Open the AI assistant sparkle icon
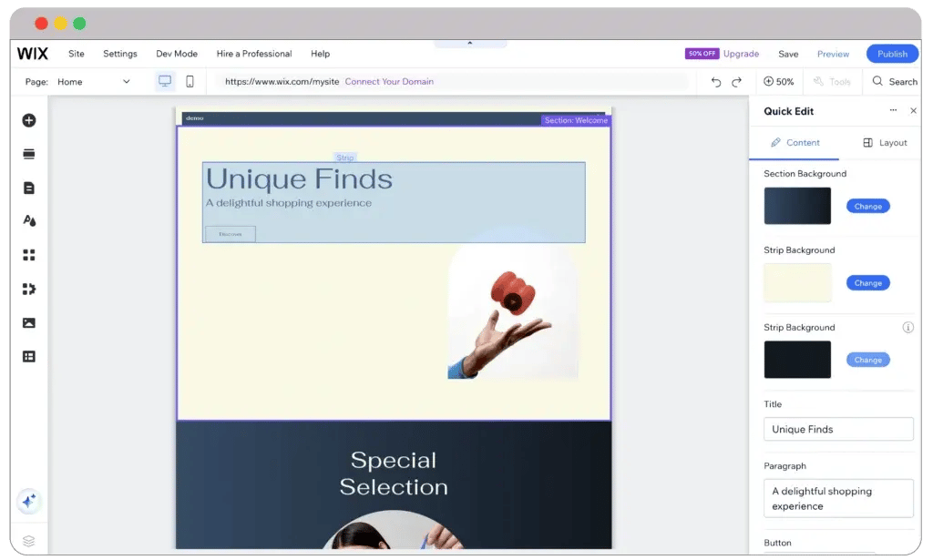 tap(28, 501)
